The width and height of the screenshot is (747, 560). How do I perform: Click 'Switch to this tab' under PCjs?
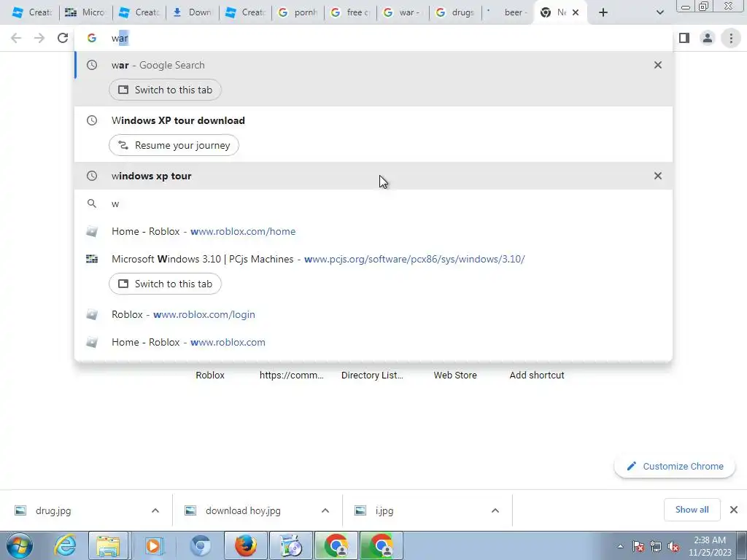(x=165, y=284)
